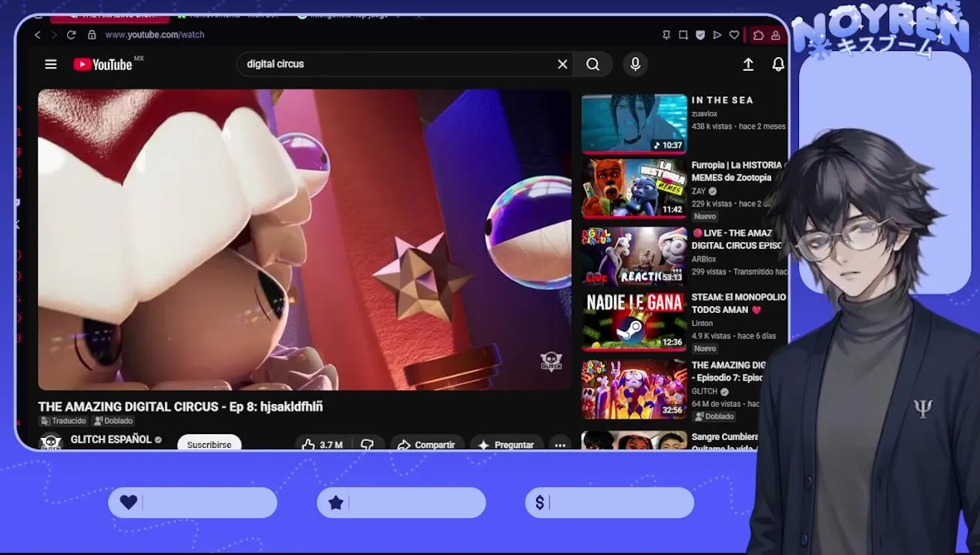Open the 'NADIE LE GANA' Steam thumbnail

(634, 321)
